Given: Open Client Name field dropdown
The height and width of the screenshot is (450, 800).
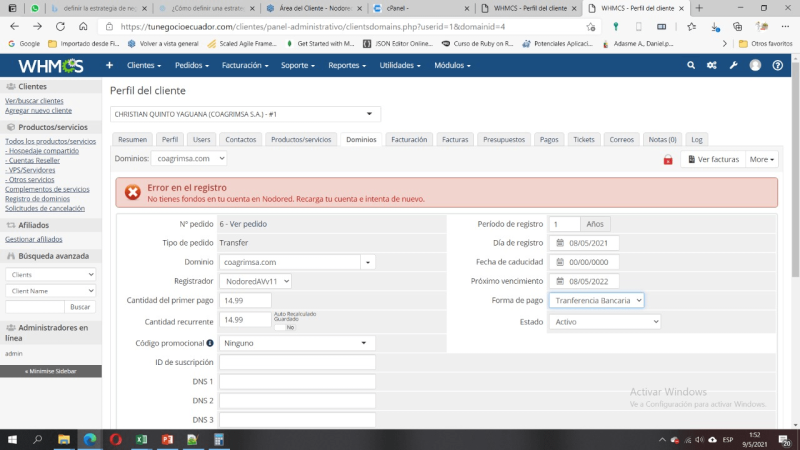Looking at the screenshot, I should pos(51,291).
